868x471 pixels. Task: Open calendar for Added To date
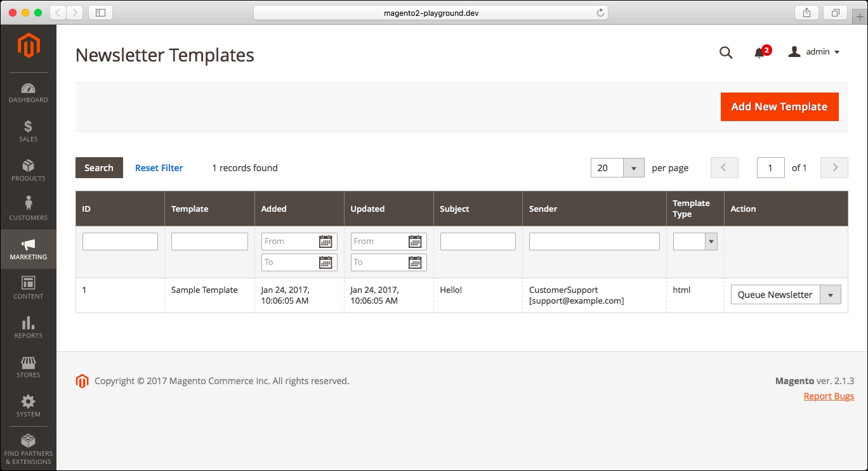[325, 262]
